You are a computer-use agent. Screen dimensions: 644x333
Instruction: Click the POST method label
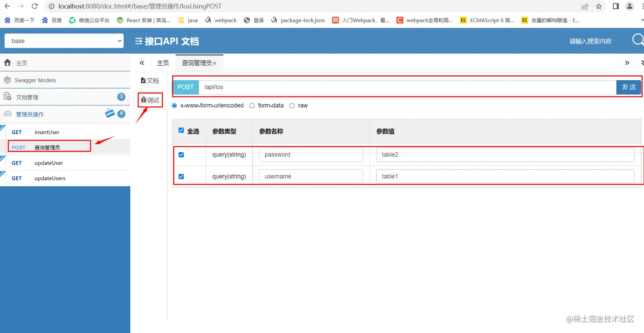[x=186, y=87]
